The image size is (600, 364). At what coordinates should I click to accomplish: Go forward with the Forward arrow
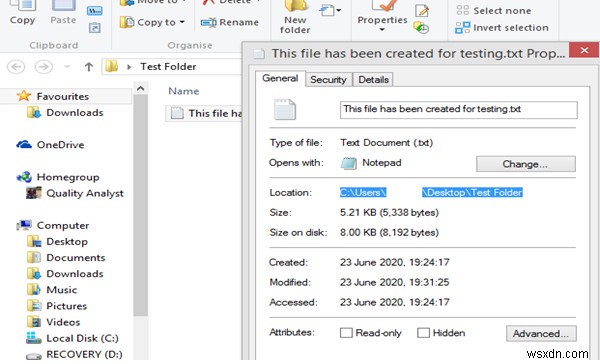[44, 67]
